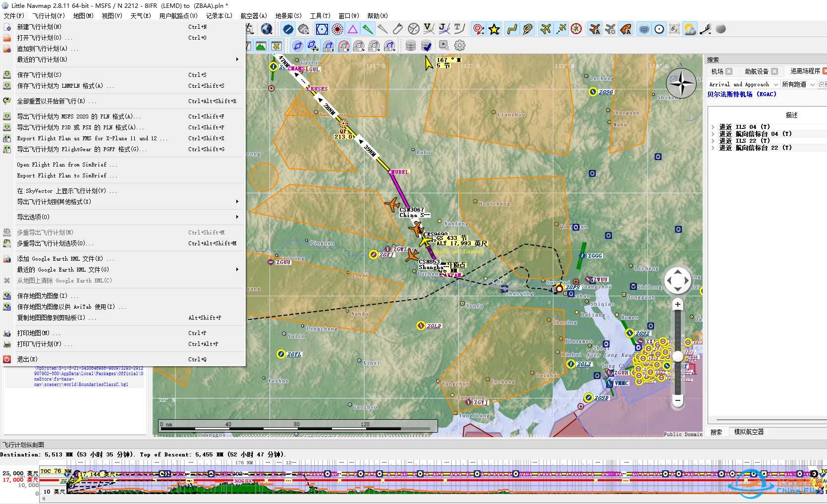Toggle Victor airways V icon
The image size is (827, 504).
(x=429, y=29)
